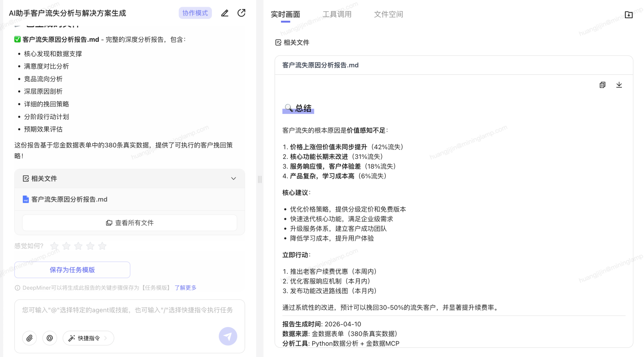644x357 pixels.
Task: Click the paperclip attachment icon
Action: click(30, 338)
